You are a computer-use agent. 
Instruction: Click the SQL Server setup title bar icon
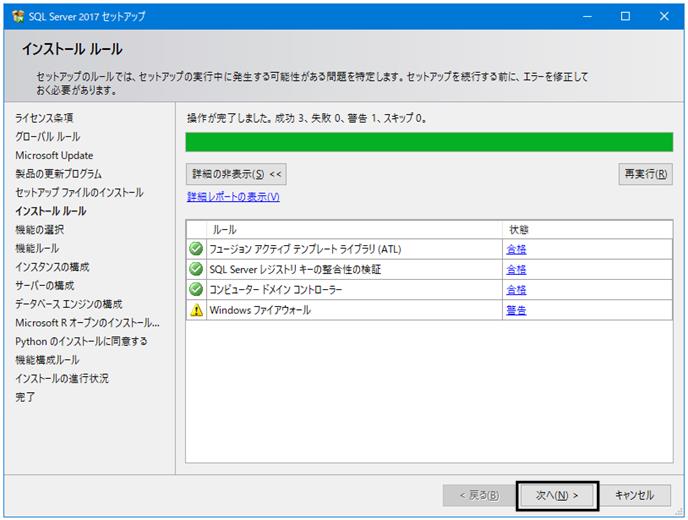pos(18,16)
